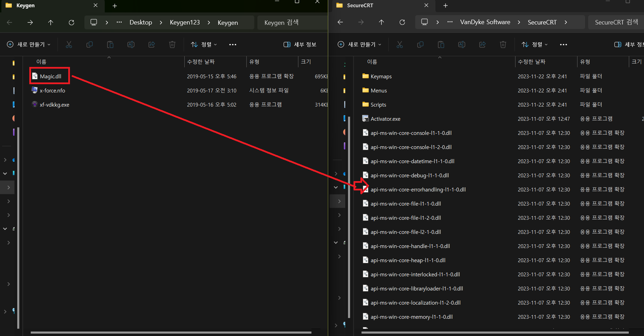The height and width of the screenshot is (336, 644).
Task: Close the Keygen tab
Action: [x=95, y=6]
